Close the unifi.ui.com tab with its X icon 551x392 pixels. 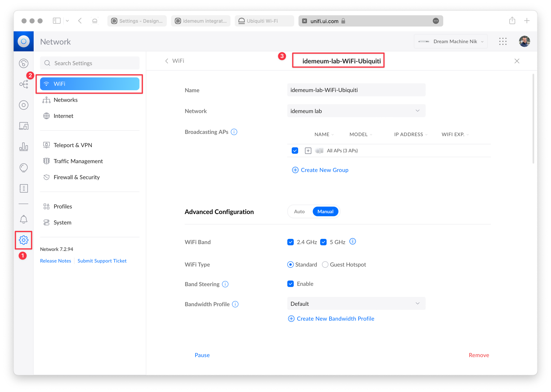[x=304, y=21]
